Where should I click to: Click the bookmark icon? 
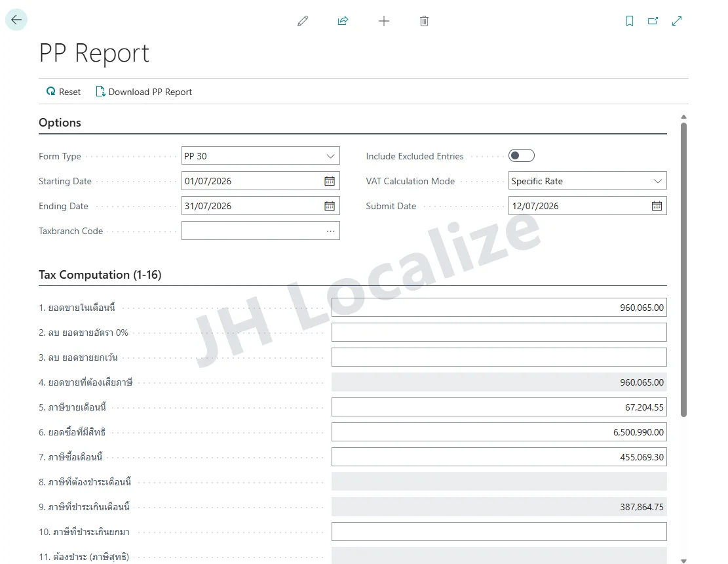(630, 21)
